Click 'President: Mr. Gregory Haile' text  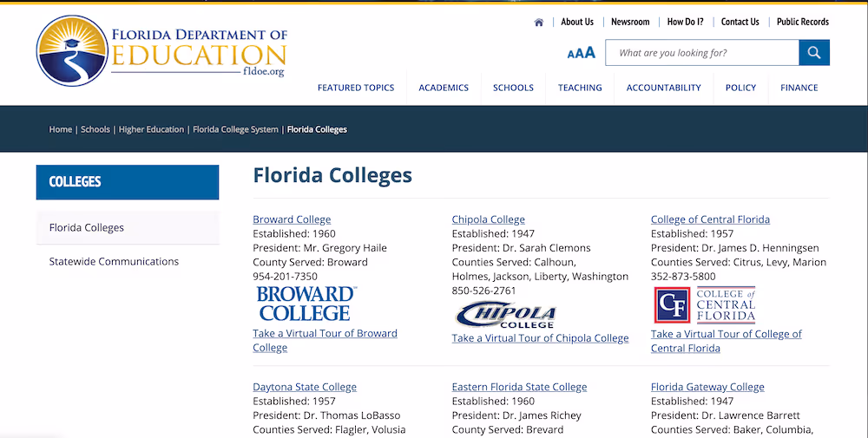[x=320, y=248]
